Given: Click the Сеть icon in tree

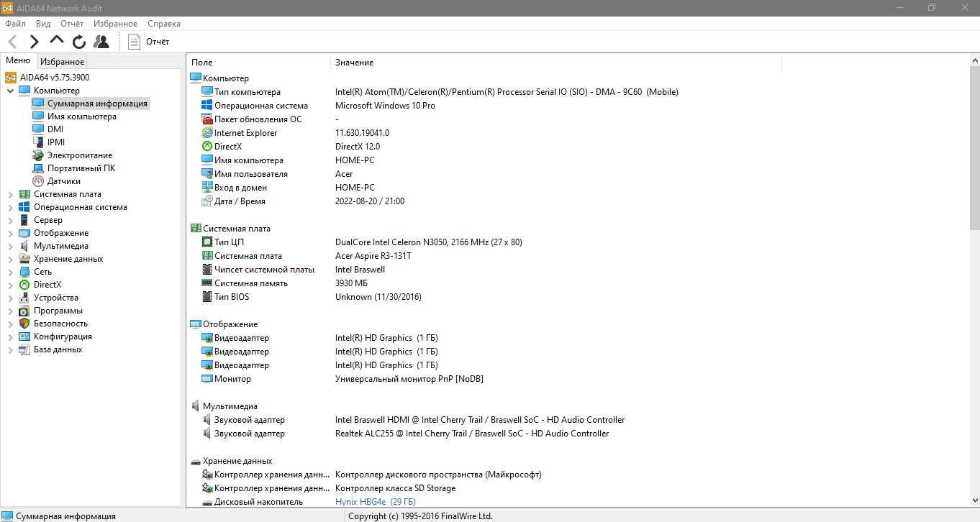Looking at the screenshot, I should click(x=24, y=272).
